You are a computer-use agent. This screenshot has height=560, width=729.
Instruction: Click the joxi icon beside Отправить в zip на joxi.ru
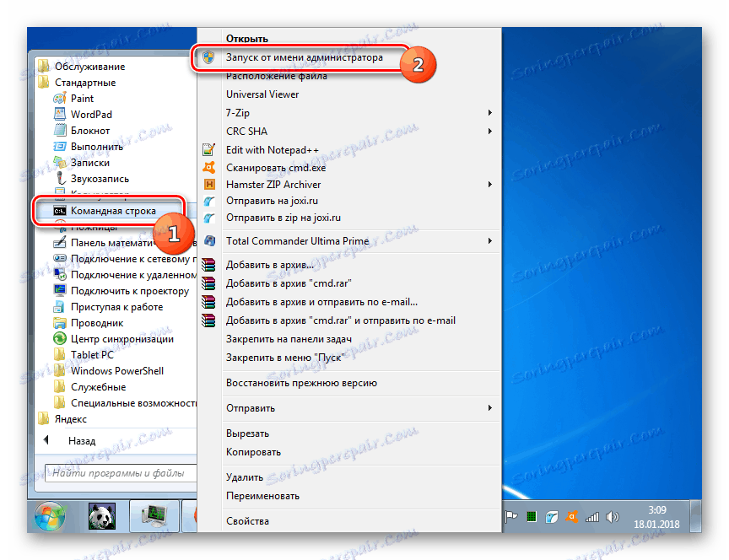tap(209, 218)
